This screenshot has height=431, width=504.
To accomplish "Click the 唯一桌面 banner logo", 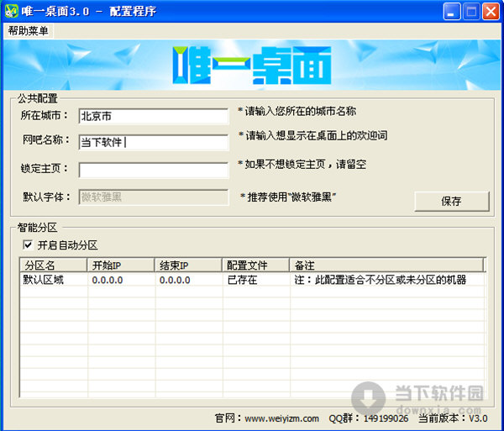I will (x=252, y=65).
